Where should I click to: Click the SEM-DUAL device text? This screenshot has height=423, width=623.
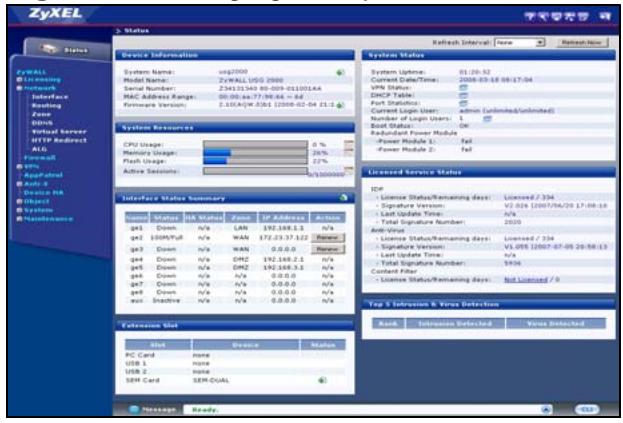coord(211,381)
